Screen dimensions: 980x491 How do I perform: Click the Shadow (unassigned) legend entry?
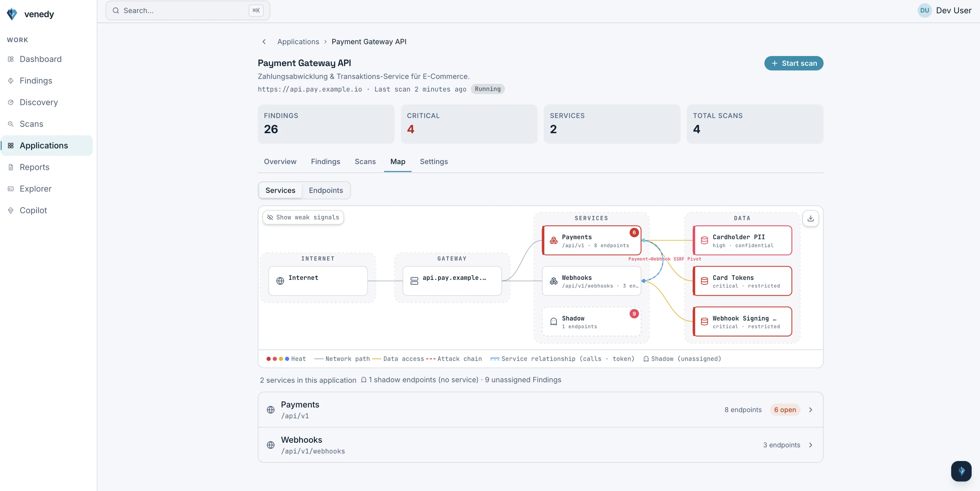coord(682,359)
